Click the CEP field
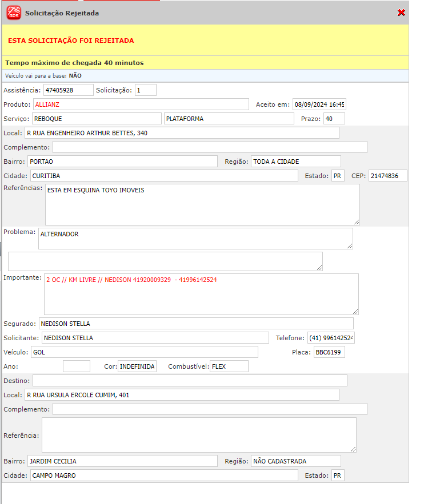Image resolution: width=424 pixels, height=504 pixels. 387,176
